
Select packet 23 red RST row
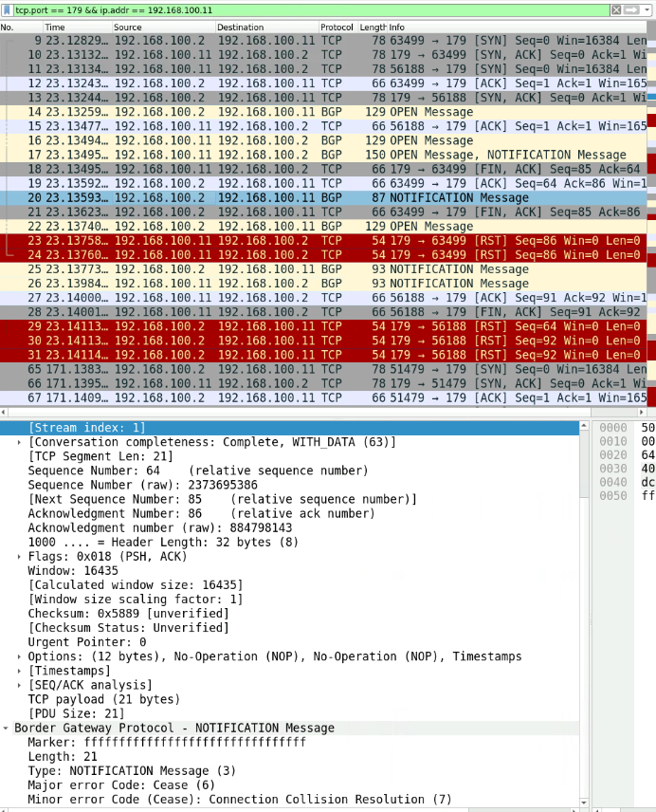click(323, 240)
